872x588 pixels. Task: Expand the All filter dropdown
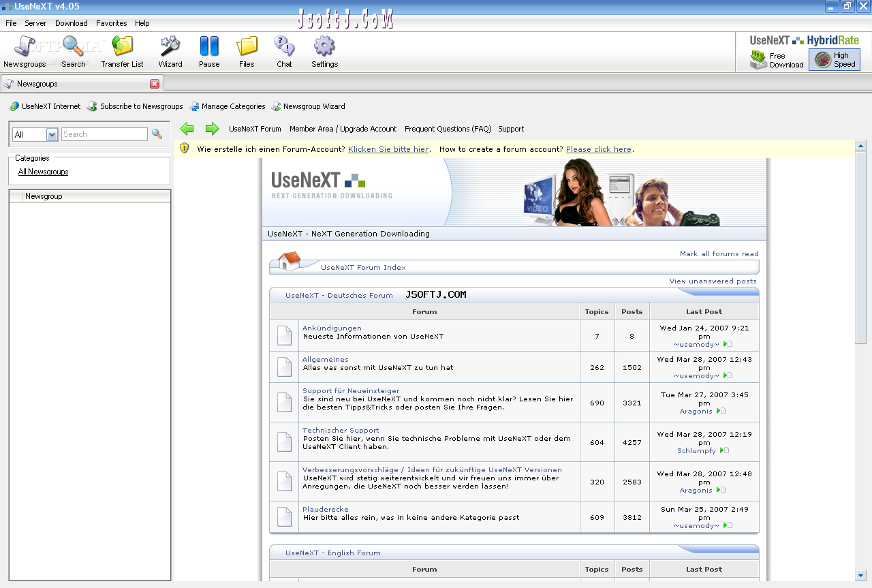[52, 135]
